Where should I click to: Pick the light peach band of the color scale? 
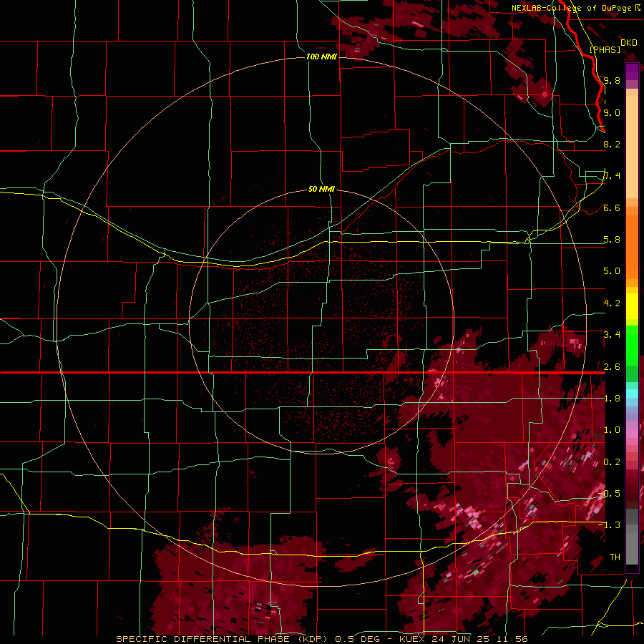[x=632, y=148]
